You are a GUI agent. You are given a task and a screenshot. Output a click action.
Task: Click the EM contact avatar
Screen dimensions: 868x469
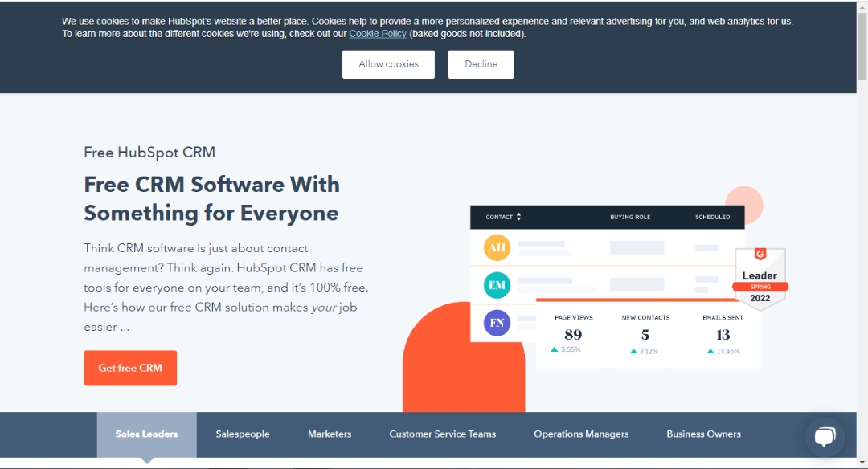point(497,285)
